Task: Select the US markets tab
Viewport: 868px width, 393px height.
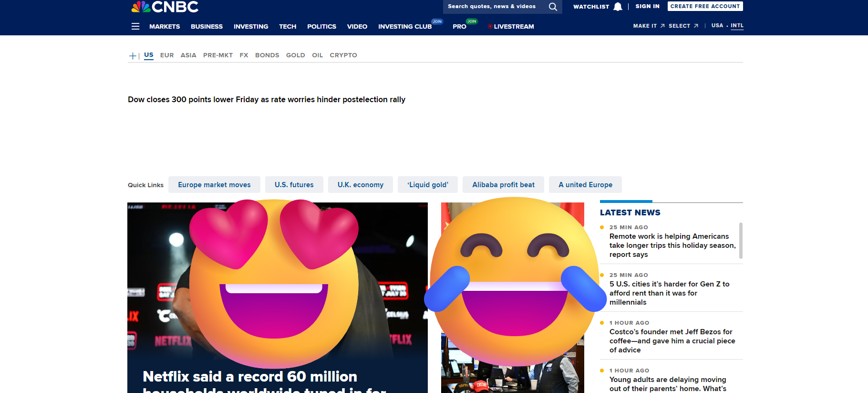Action: 149,55
